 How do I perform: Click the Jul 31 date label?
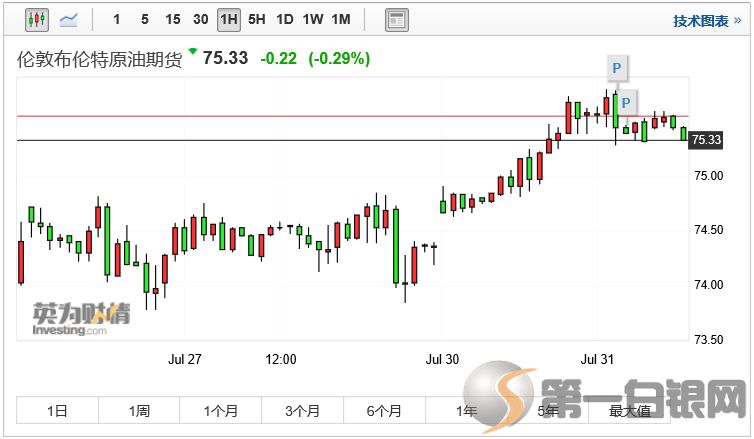tap(597, 359)
